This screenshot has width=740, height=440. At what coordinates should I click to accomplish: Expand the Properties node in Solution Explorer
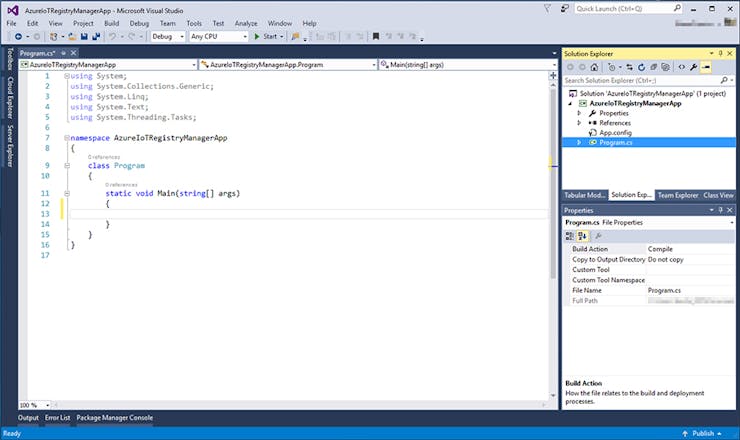point(579,113)
